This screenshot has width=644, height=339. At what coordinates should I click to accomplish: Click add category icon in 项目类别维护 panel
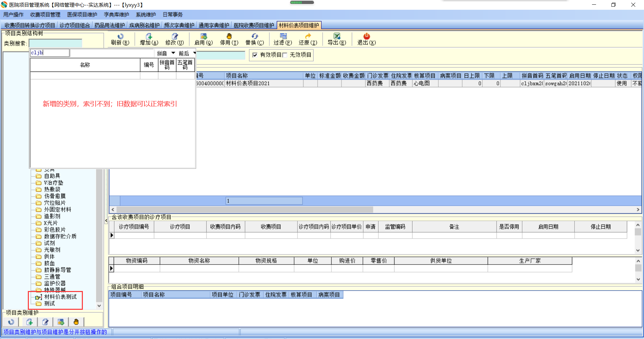pos(30,322)
